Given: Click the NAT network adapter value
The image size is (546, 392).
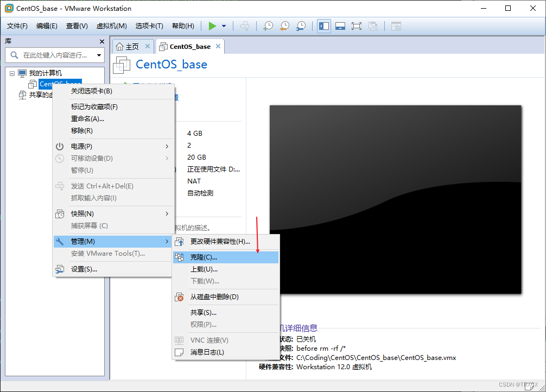Looking at the screenshot, I should click(x=194, y=181).
